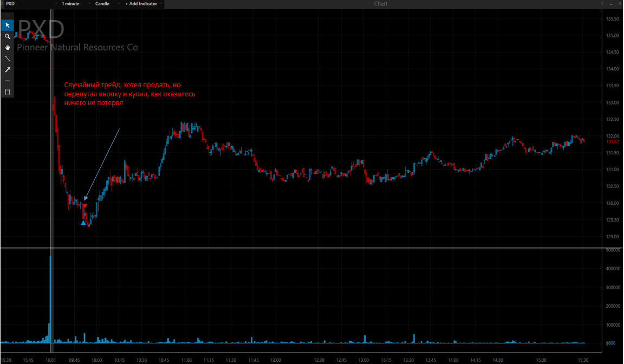Click the 10:30 time axis label

(x=142, y=360)
